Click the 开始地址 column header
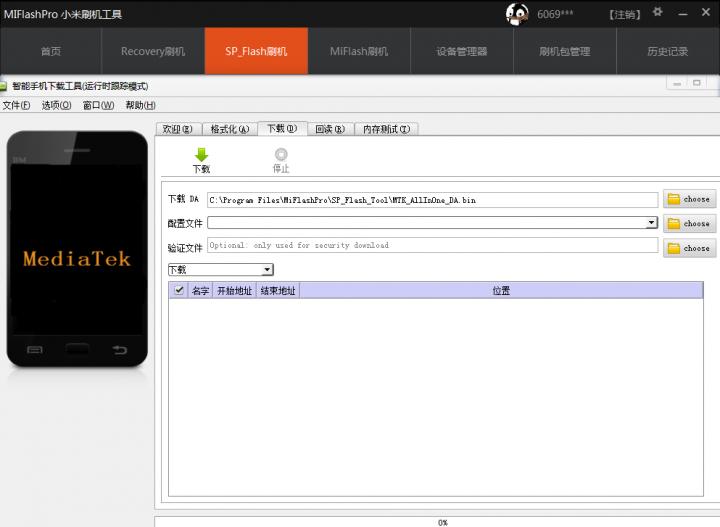 (x=234, y=291)
